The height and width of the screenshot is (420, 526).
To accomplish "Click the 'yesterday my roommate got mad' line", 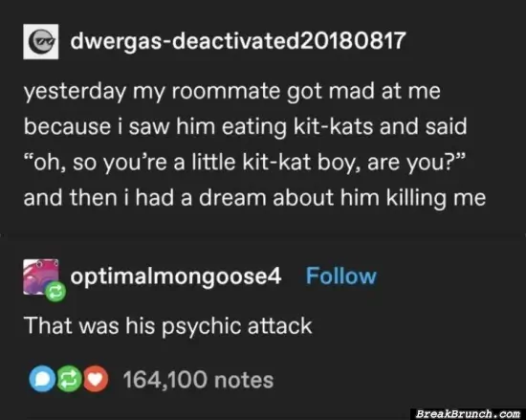I will [x=231, y=91].
